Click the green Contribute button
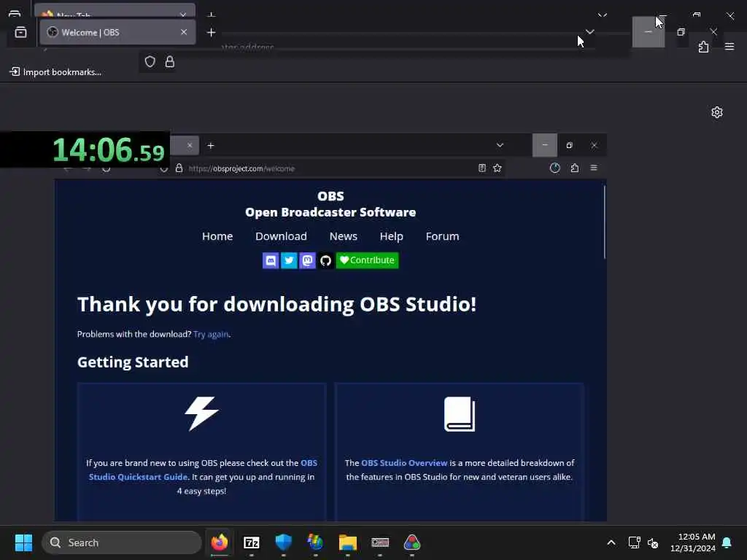The height and width of the screenshot is (560, 747). [368, 260]
